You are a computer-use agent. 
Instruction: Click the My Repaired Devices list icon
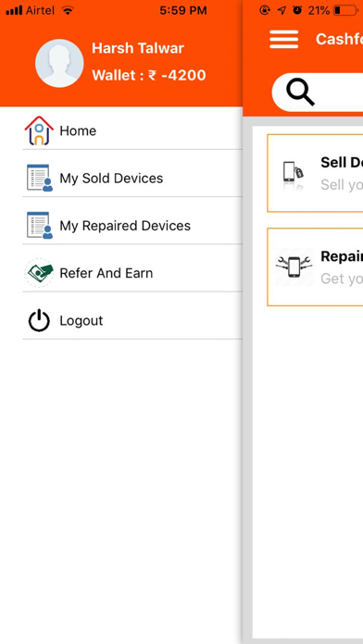[40, 225]
